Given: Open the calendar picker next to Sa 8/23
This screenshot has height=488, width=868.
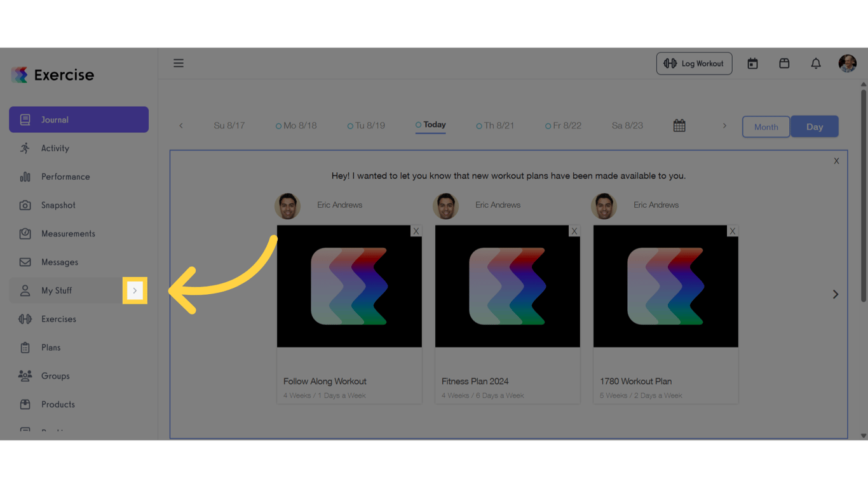Looking at the screenshot, I should 679,125.
